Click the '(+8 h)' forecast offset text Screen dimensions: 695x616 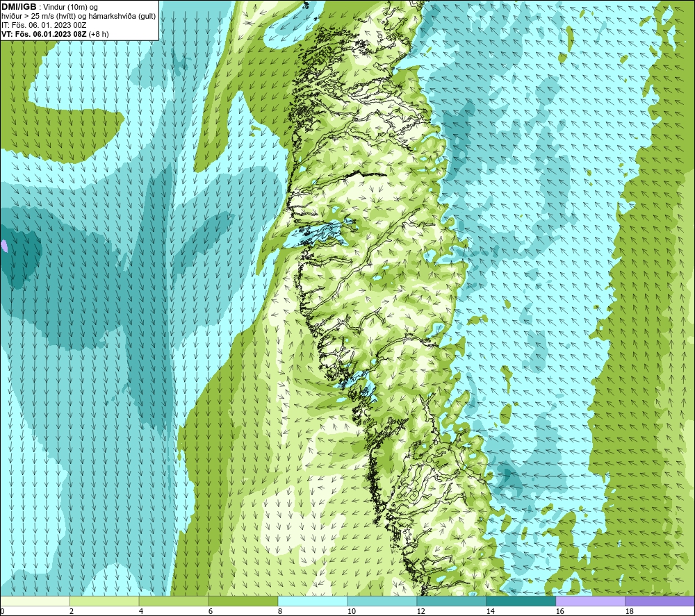(99, 34)
